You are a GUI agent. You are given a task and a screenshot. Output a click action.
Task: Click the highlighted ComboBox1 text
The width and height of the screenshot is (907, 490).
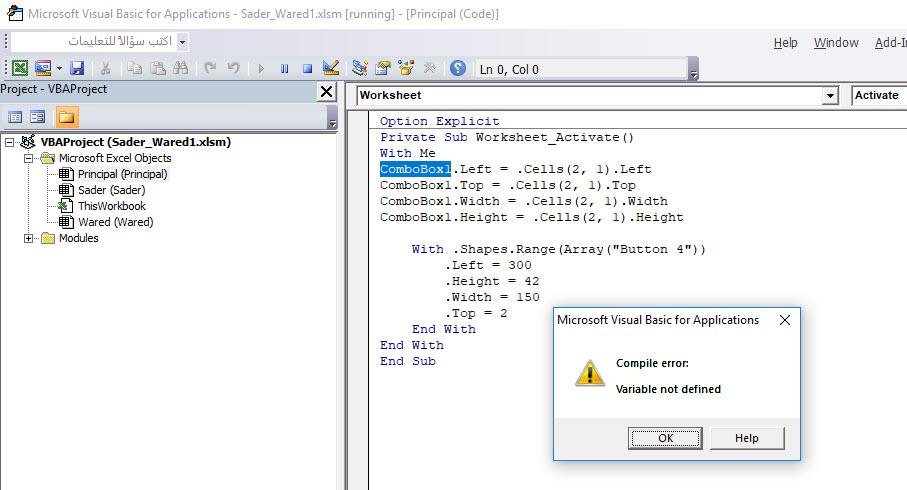click(415, 169)
